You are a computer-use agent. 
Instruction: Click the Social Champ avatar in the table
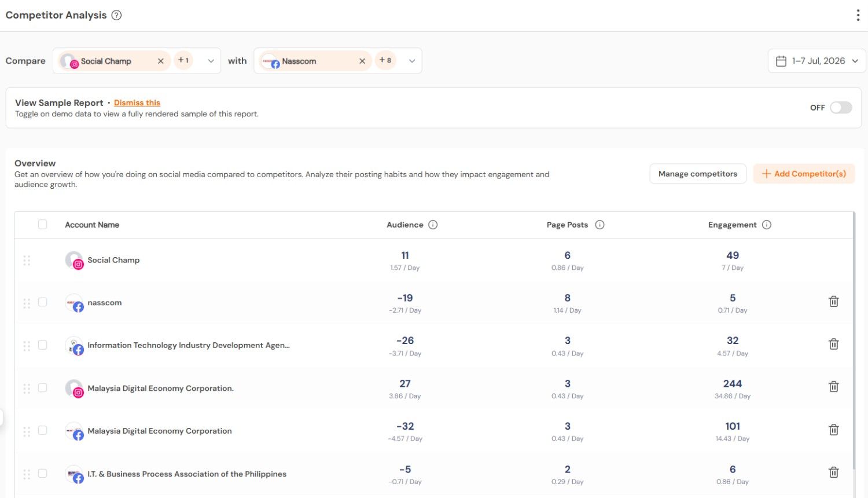point(74,260)
